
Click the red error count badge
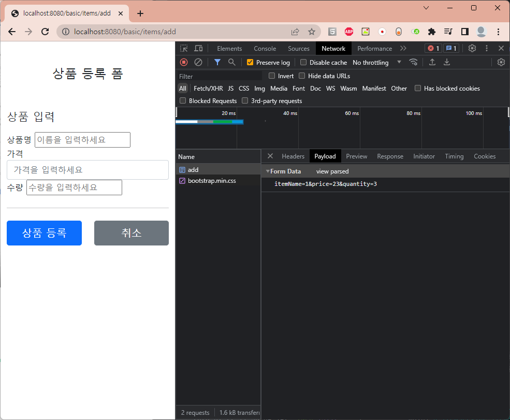[x=433, y=49]
